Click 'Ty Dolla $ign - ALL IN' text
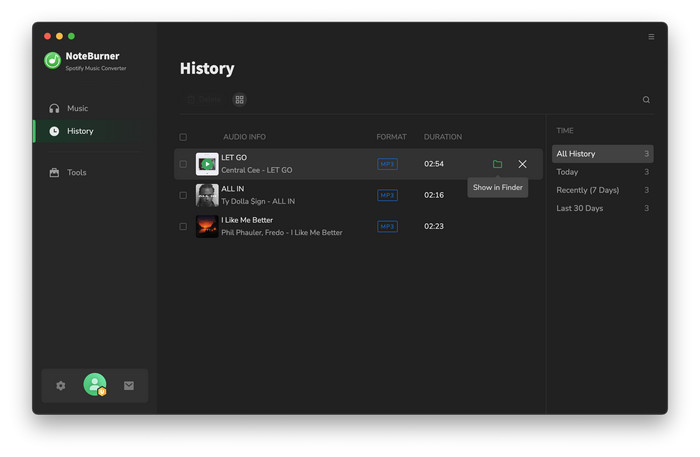 [x=258, y=201]
